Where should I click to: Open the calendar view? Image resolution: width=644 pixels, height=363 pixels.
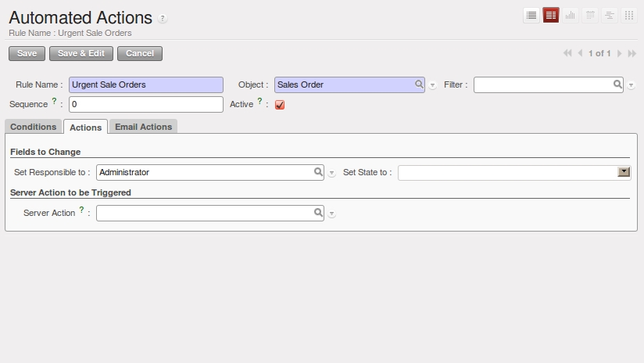pyautogui.click(x=590, y=15)
